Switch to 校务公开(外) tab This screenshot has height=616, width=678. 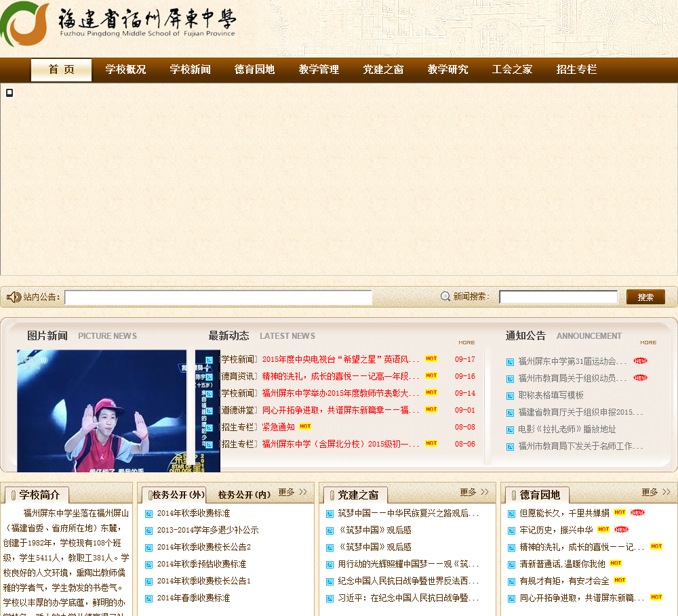pyautogui.click(x=177, y=495)
